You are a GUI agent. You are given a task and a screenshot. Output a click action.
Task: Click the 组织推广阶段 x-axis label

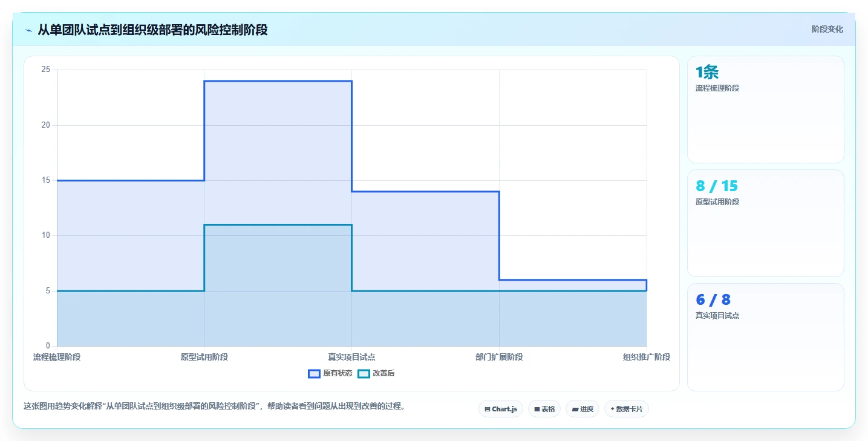tap(647, 357)
